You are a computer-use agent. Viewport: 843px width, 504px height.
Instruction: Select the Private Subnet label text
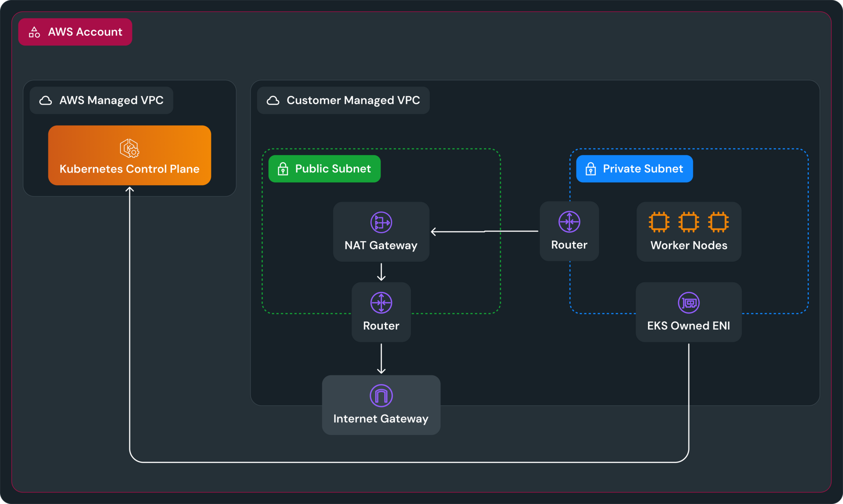(x=643, y=169)
